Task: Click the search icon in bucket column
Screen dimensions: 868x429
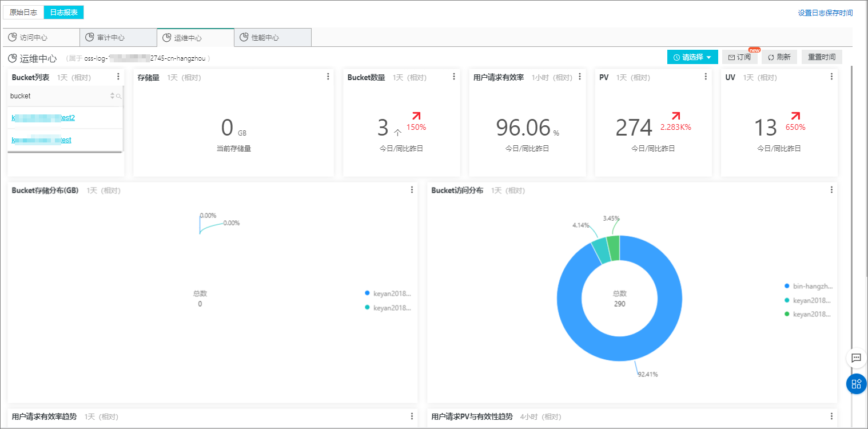Action: click(118, 97)
